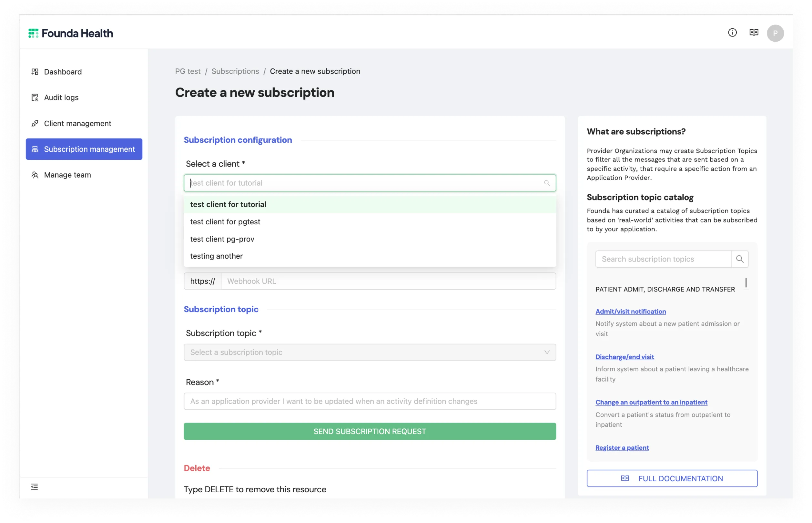This screenshot has width=812, height=523.
Task: Go to PG test breadcrumb
Action: pos(188,71)
